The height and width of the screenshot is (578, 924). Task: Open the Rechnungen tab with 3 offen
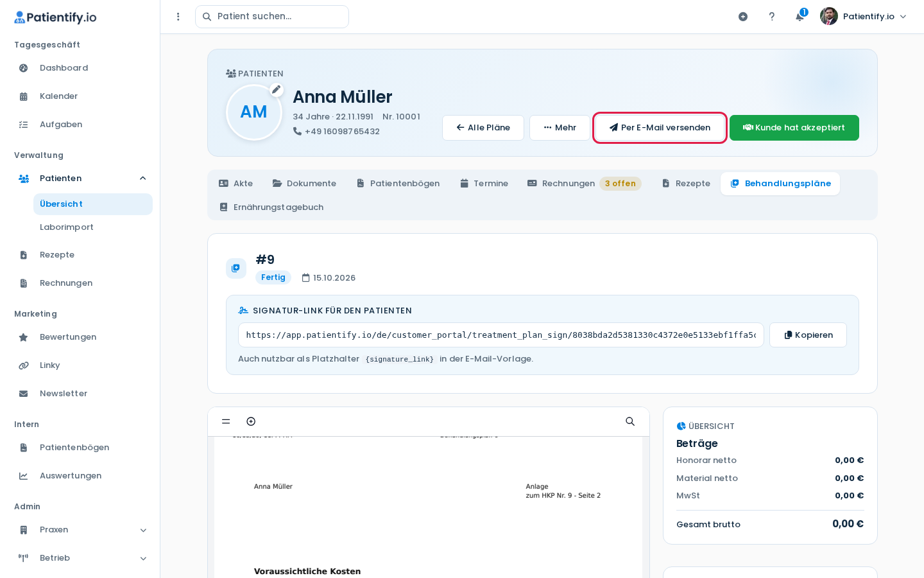click(584, 184)
